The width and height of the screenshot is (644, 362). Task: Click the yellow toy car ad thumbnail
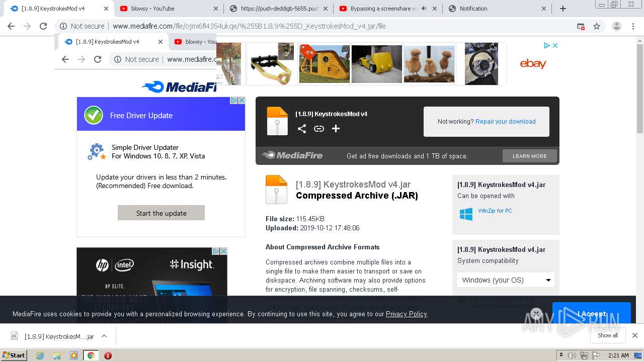[x=376, y=64]
